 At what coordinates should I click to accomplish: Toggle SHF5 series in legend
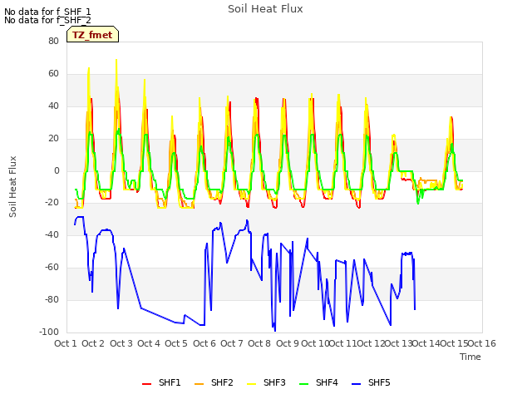tap(371, 382)
